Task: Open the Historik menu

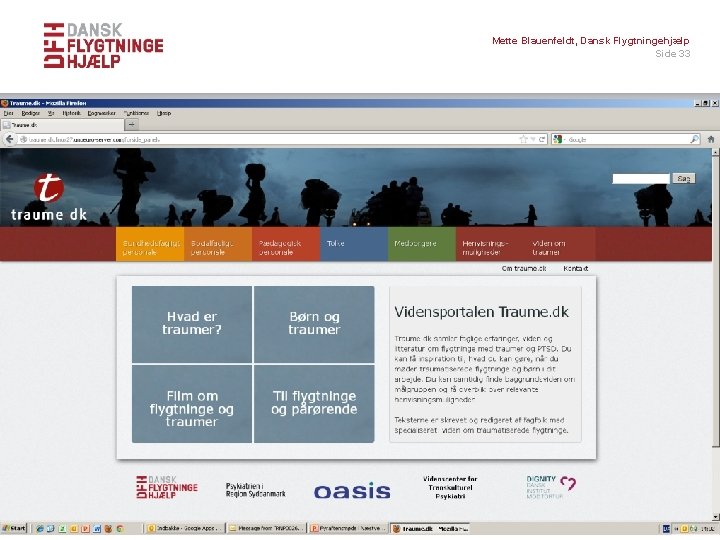Action: point(72,113)
